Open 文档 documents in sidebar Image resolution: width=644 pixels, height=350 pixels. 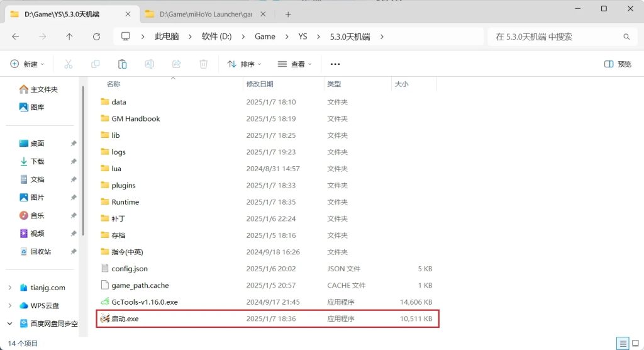[32, 179]
